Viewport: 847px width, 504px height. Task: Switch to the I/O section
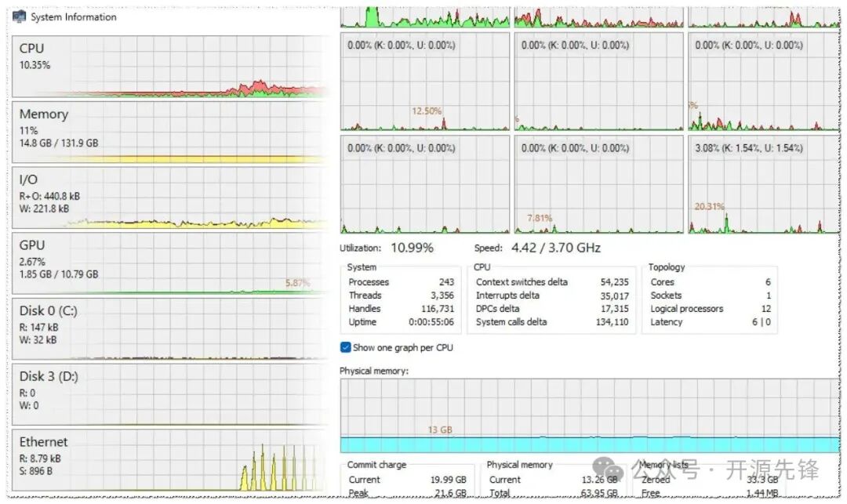[x=169, y=198]
